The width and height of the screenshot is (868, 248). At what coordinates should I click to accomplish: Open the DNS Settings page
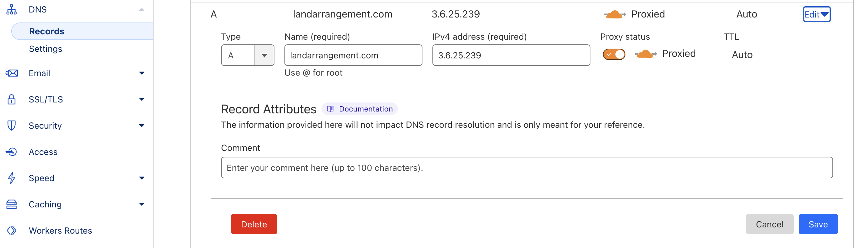pos(46,49)
